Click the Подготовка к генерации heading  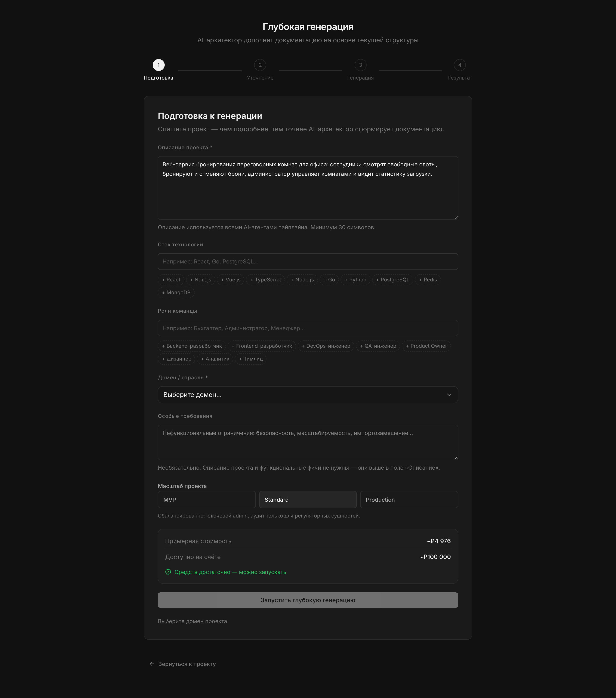point(210,116)
